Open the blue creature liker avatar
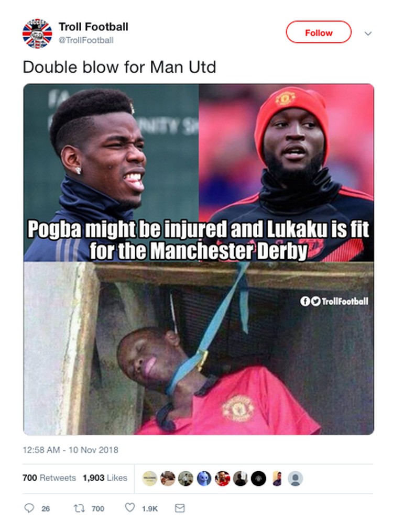The height and width of the screenshot is (532, 393). click(x=204, y=479)
